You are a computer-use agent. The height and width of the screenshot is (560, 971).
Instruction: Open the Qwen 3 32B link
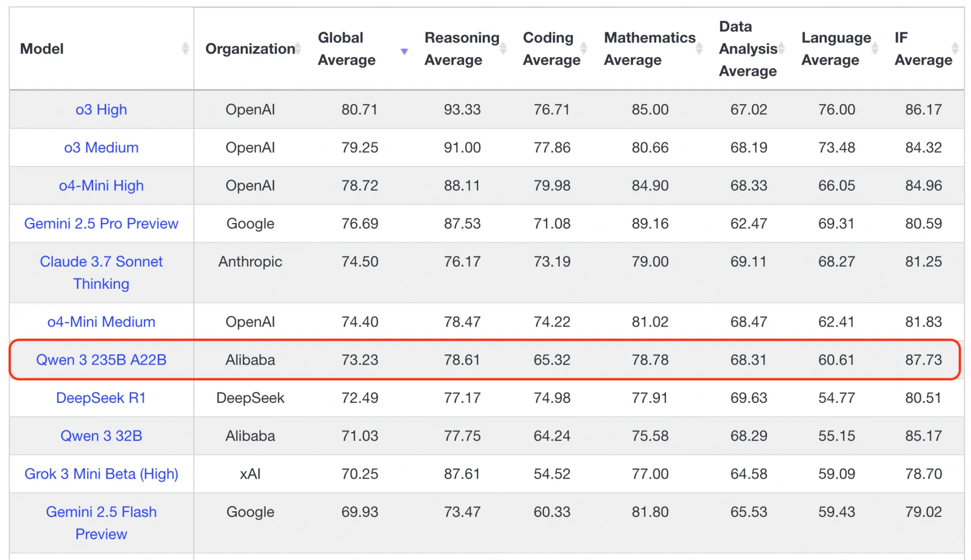(101, 436)
